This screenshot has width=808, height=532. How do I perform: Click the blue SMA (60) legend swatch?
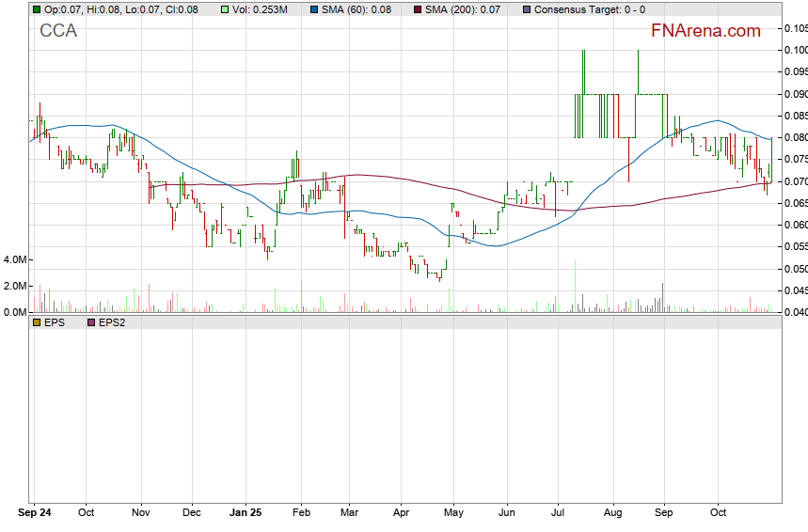pyautogui.click(x=313, y=9)
